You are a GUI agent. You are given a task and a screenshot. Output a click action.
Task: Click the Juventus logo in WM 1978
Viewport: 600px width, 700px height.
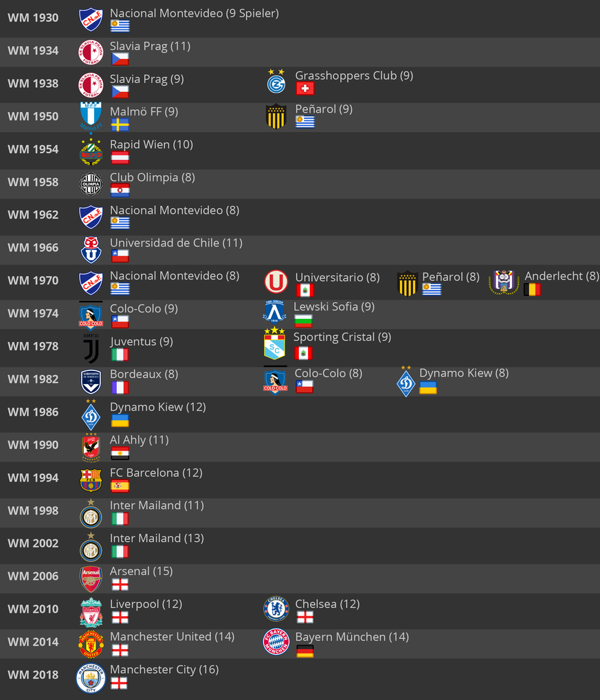pyautogui.click(x=91, y=348)
